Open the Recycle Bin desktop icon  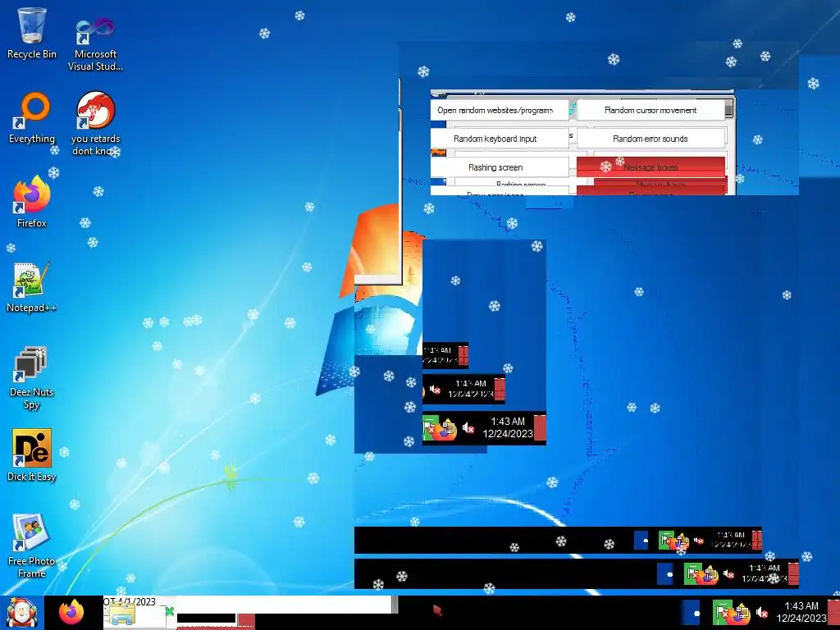point(32,32)
